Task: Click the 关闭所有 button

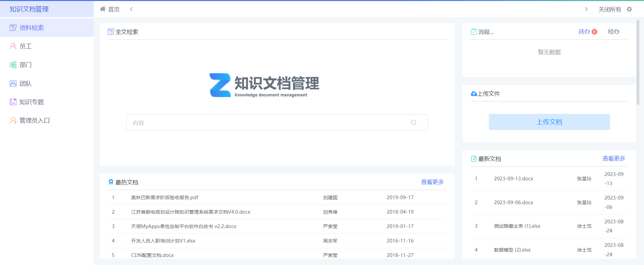Action: (x=609, y=9)
